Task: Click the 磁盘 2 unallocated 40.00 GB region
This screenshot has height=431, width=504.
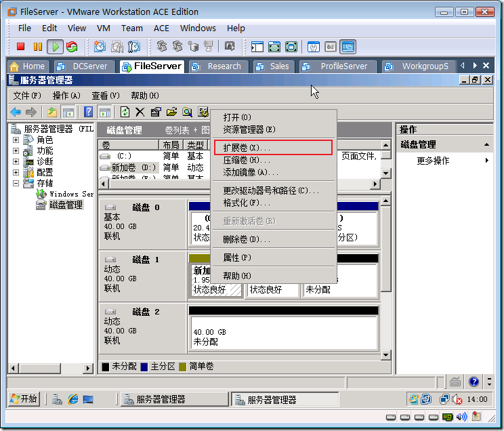Action: pyautogui.click(x=284, y=333)
